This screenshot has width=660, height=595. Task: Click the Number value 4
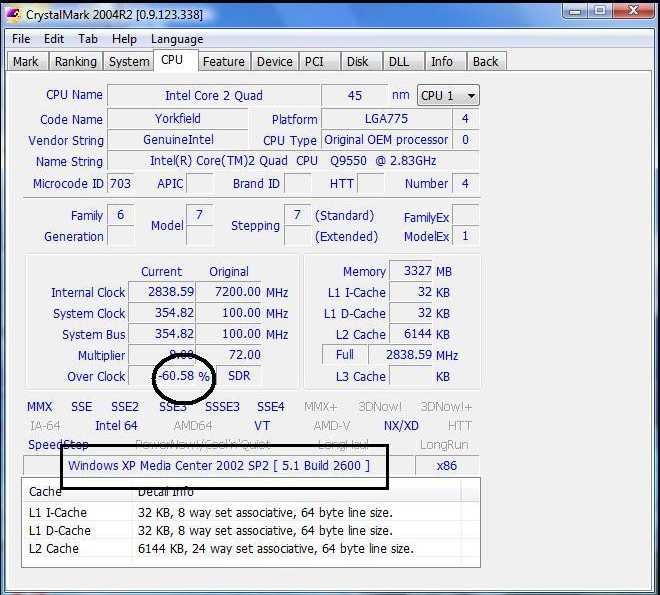[x=465, y=183]
